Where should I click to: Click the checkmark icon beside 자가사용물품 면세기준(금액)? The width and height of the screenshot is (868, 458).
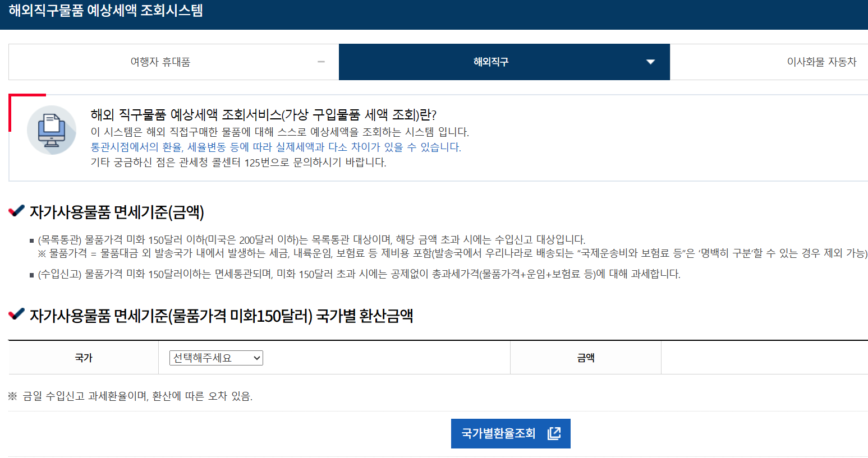click(x=16, y=211)
